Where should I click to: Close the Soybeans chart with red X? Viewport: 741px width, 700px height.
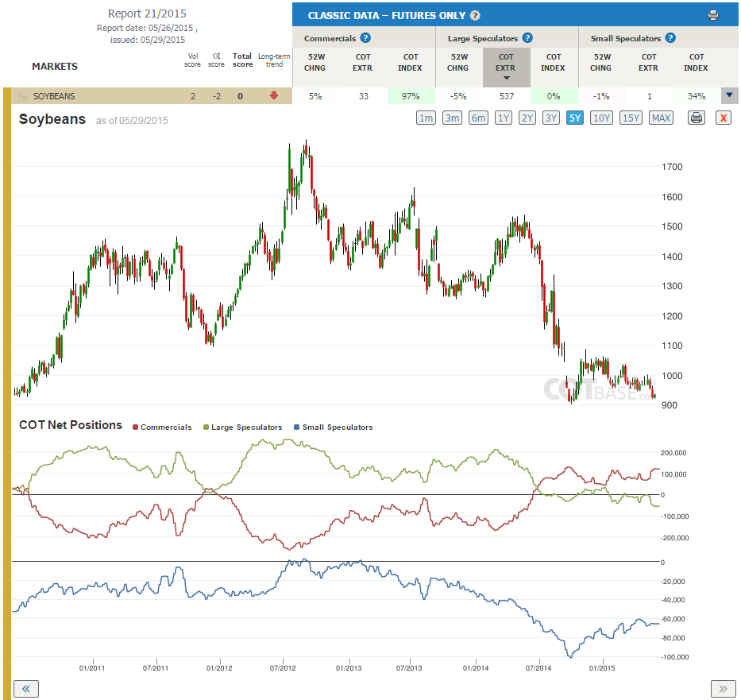point(723,118)
